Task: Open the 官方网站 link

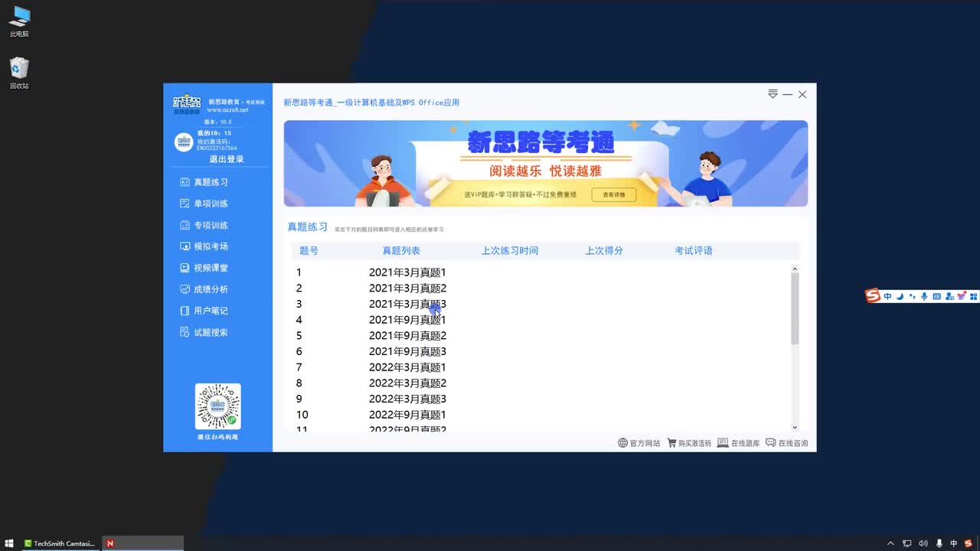Action: (x=639, y=443)
